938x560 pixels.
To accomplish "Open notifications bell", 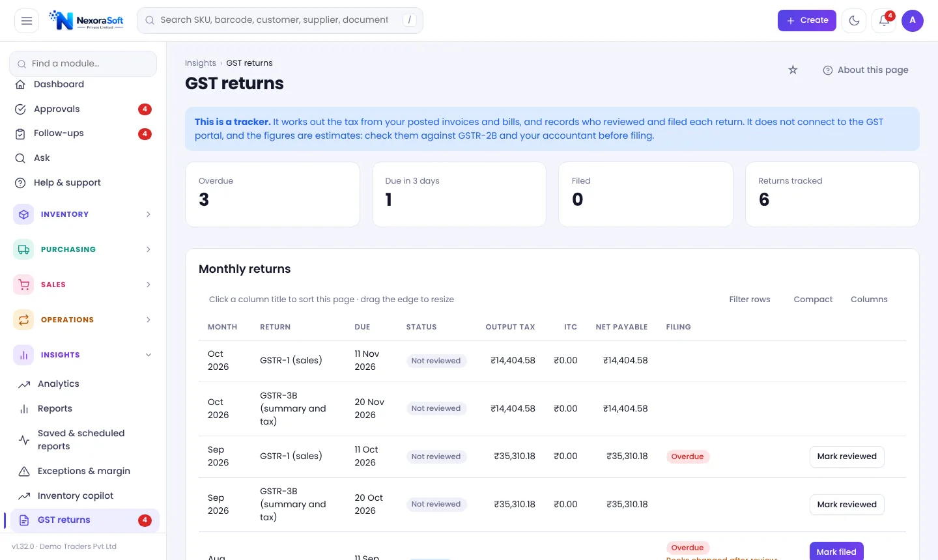I will [884, 21].
